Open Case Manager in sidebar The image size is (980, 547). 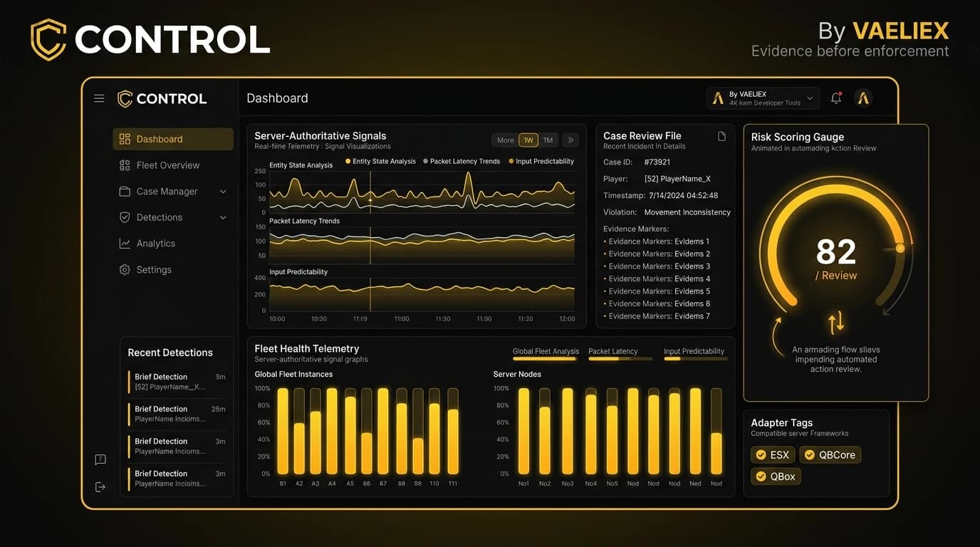coord(173,192)
